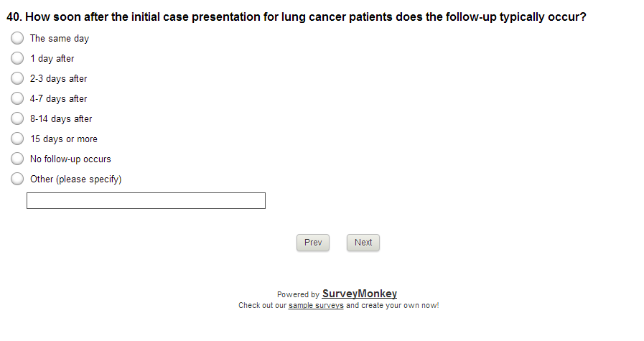
Task: Select the '4-7 days after' radio circle
Action: pos(17,98)
